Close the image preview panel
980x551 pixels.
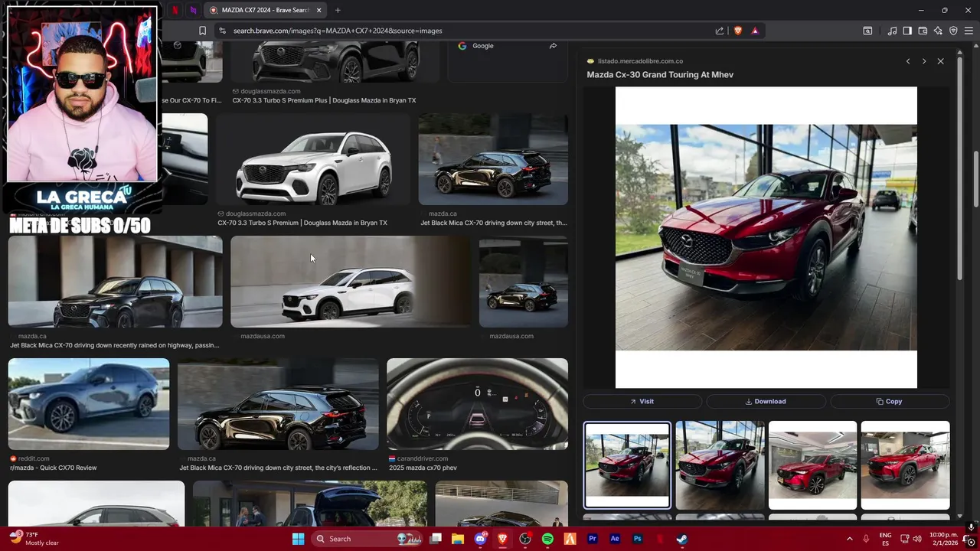[940, 61]
